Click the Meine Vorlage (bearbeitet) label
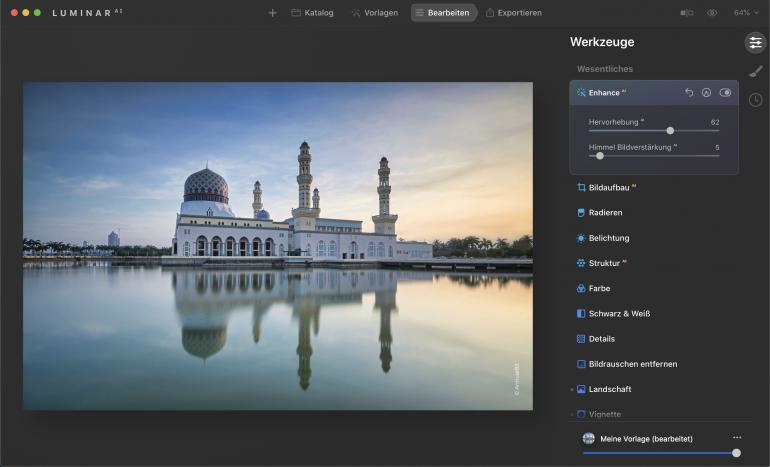Viewport: 770px width, 467px height. coord(646,439)
